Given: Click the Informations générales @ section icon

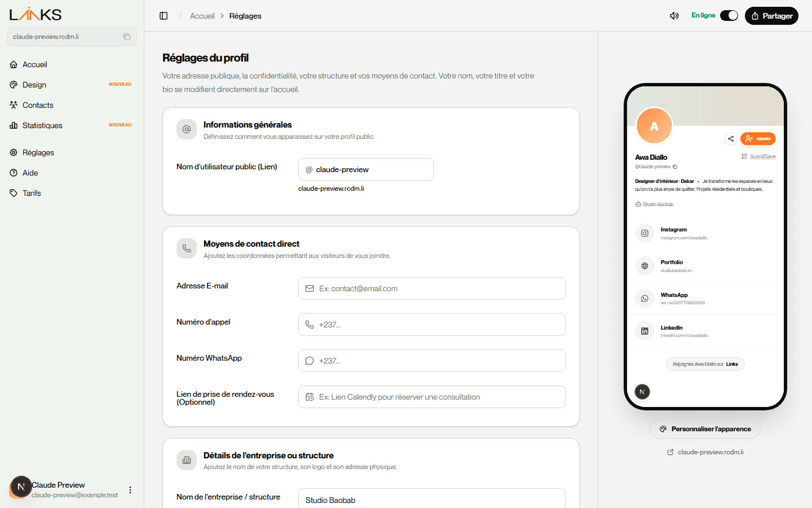Looking at the screenshot, I should [x=187, y=129].
